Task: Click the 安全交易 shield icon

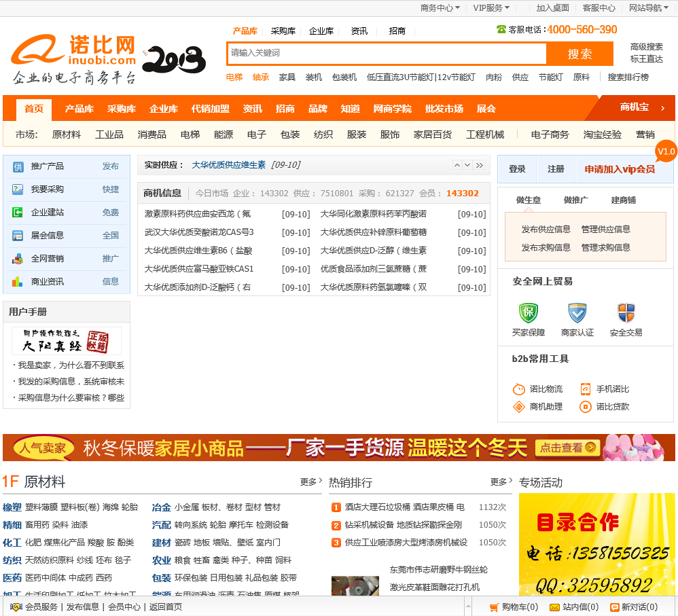Action: pyautogui.click(x=626, y=312)
